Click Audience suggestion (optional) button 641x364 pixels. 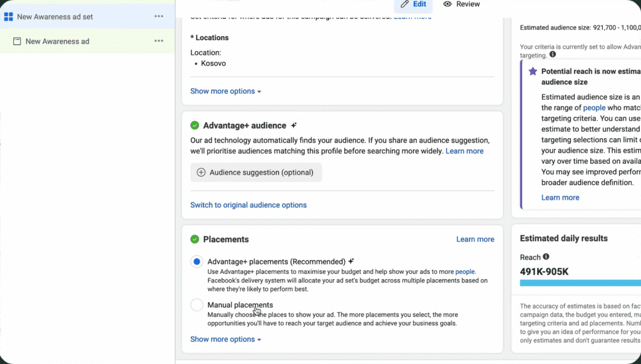tap(256, 173)
